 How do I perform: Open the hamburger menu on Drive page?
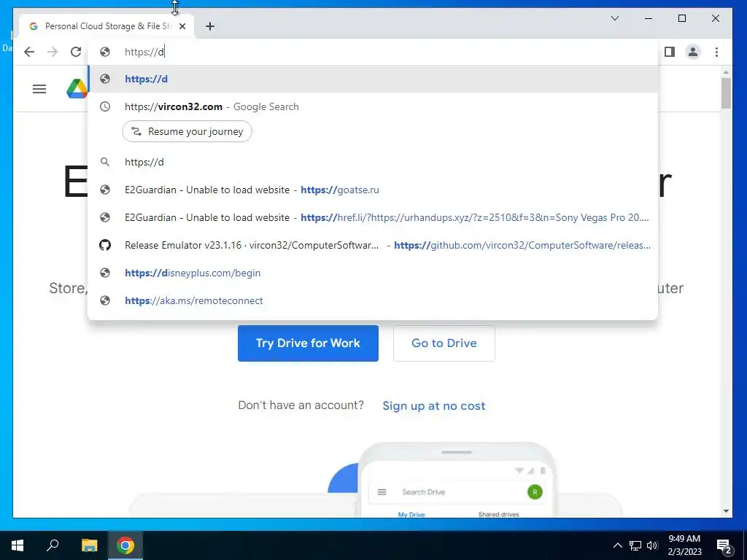[x=39, y=89]
